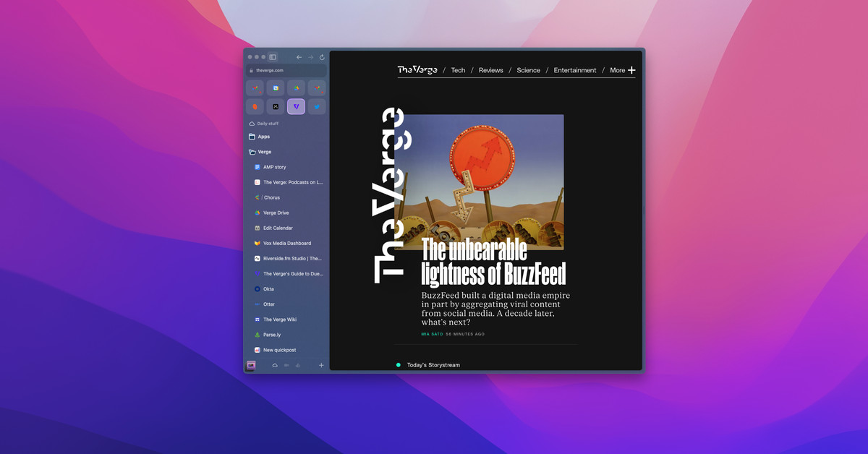This screenshot has height=454, width=868.
Task: Reload the page with the refresh icon
Action: tap(322, 57)
